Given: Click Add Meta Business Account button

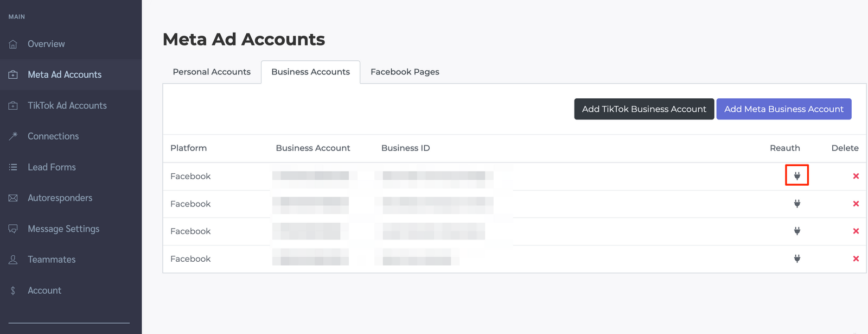Looking at the screenshot, I should pyautogui.click(x=783, y=109).
